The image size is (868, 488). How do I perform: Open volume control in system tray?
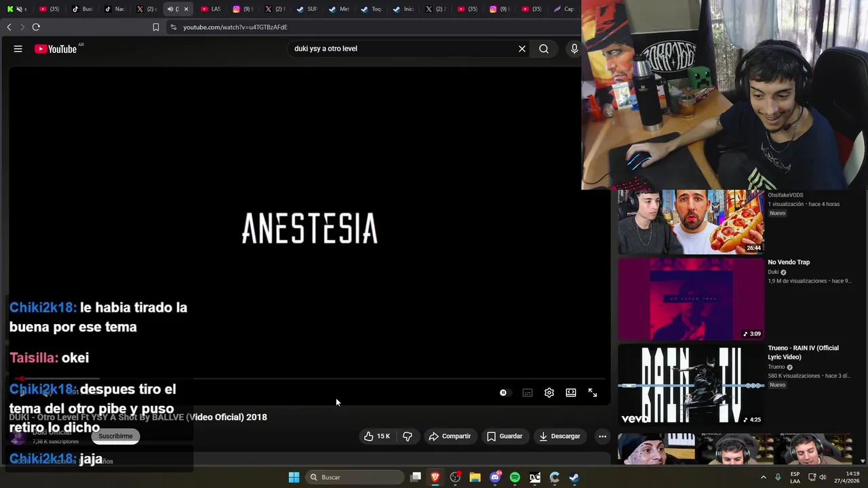tap(823, 477)
